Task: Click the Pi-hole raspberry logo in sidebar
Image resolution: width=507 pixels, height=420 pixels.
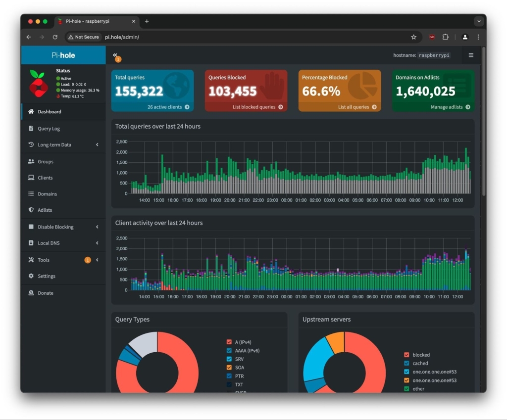Action: click(x=38, y=83)
